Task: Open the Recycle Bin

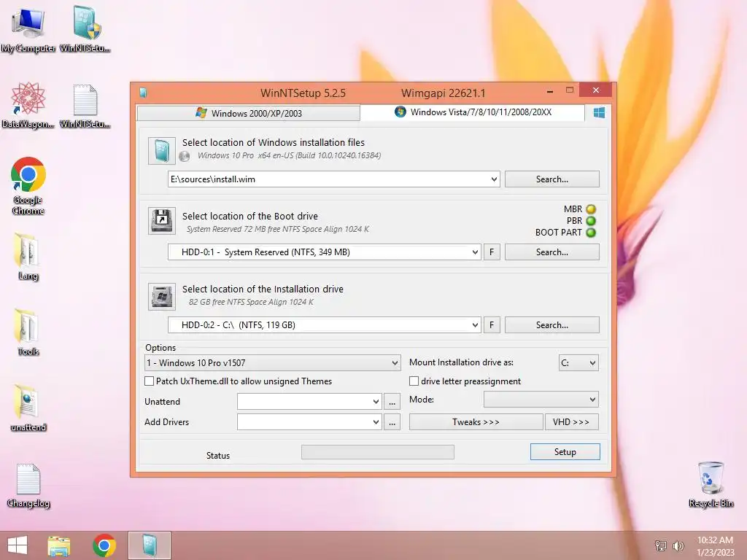Action: pos(711,485)
